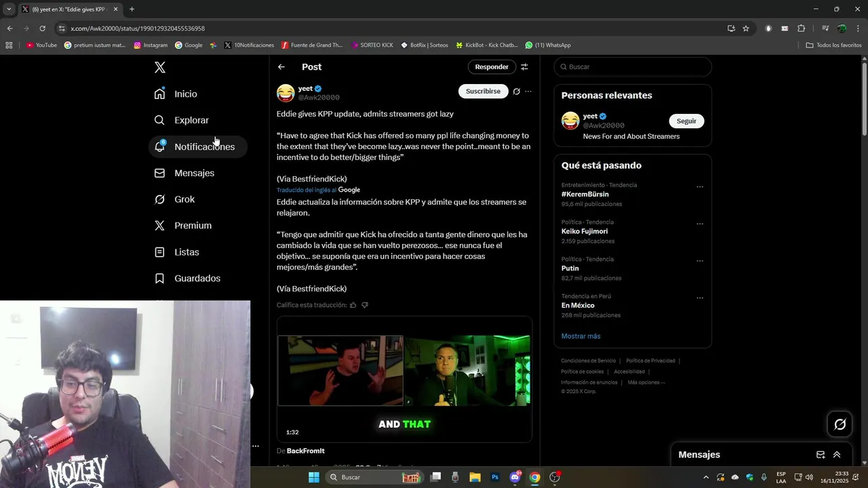This screenshot has width=868, height=488.
Task: Expand the Mensajes drawer
Action: (837, 455)
